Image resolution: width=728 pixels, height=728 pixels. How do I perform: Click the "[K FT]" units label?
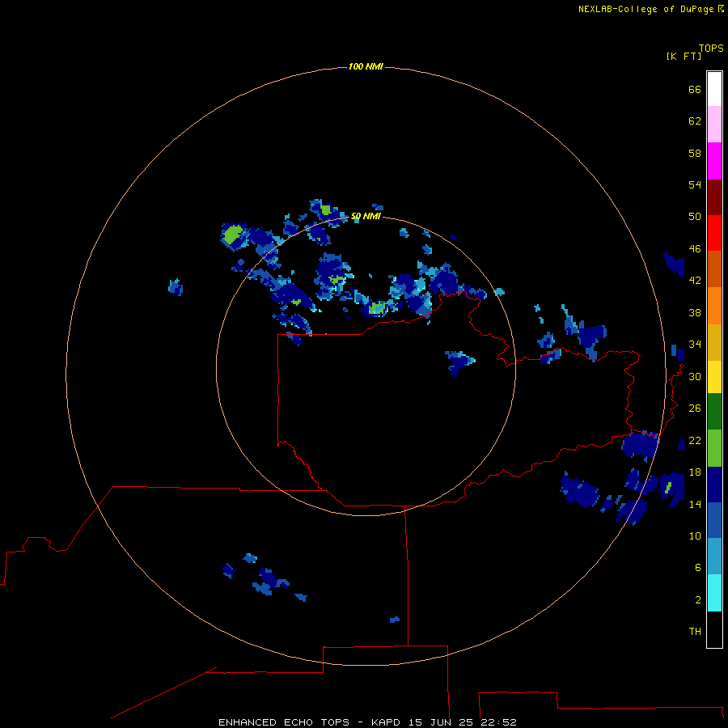(684, 56)
